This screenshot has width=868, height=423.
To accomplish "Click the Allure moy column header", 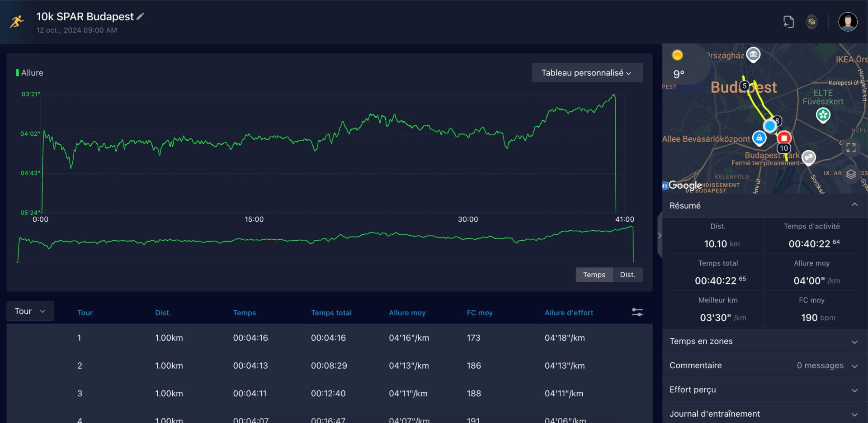I will (x=407, y=313).
